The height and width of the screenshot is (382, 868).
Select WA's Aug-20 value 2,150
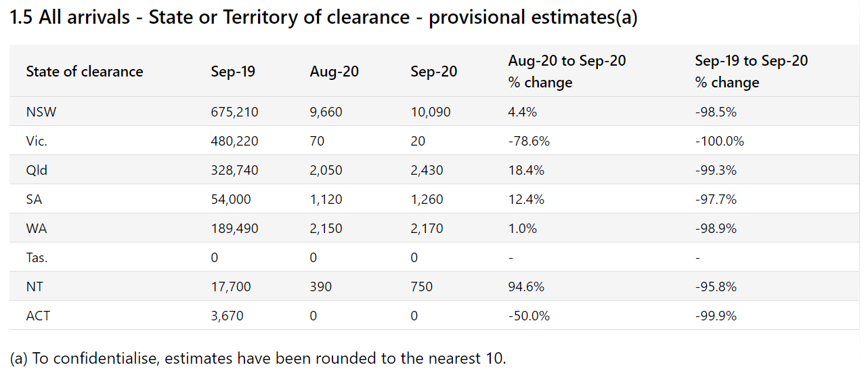[x=326, y=229]
